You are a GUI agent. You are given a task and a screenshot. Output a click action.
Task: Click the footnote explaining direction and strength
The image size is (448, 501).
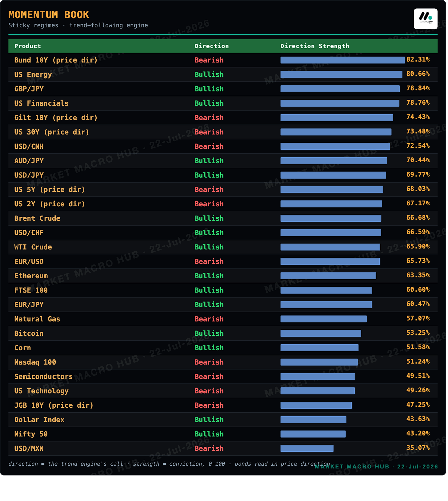pyautogui.click(x=169, y=464)
